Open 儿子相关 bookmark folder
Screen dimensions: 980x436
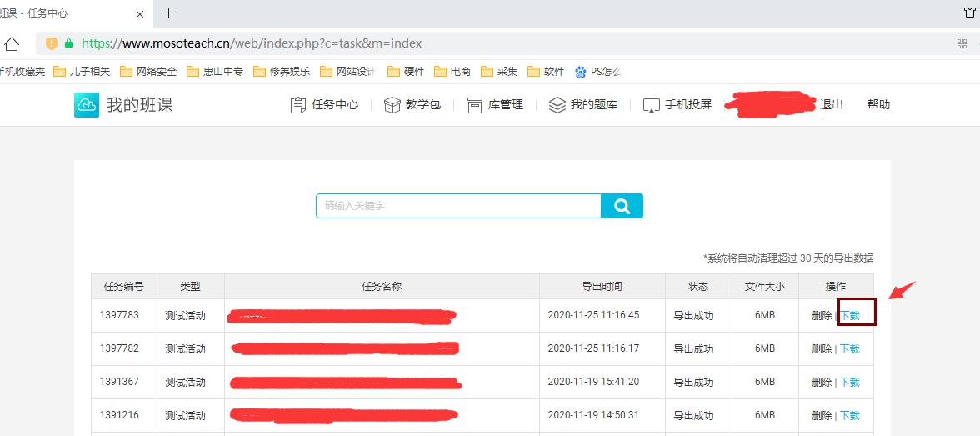(x=82, y=72)
